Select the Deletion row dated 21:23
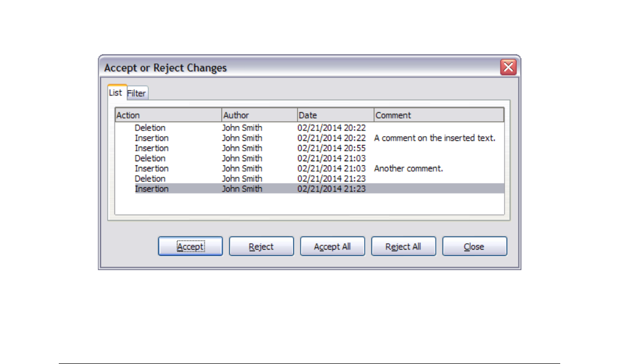This screenshot has width=619, height=364. click(309, 179)
